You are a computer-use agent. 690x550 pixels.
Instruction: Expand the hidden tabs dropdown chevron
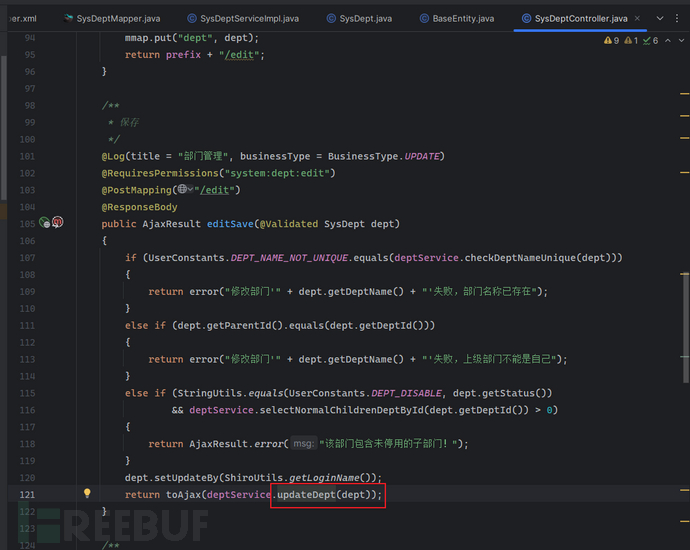click(x=660, y=18)
